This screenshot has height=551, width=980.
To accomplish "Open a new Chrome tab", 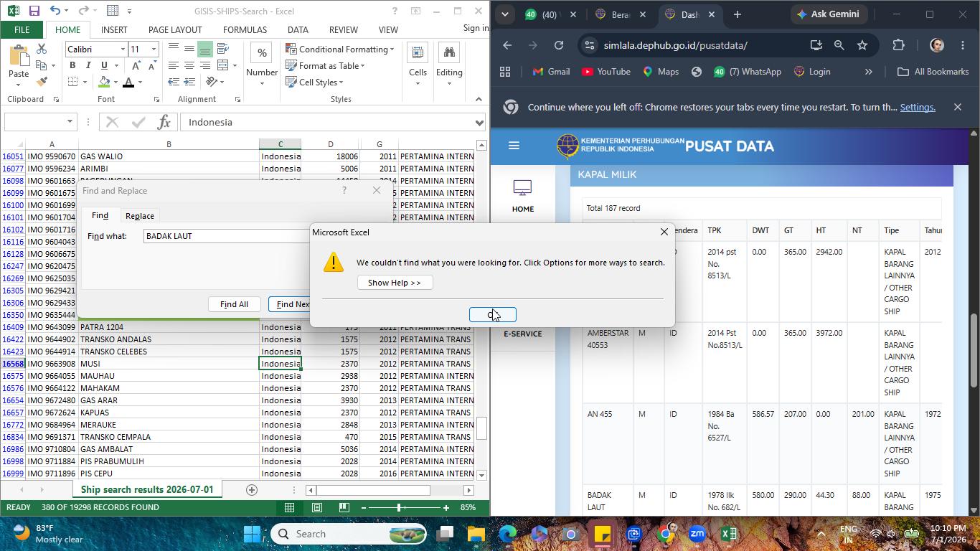I will coord(737,14).
